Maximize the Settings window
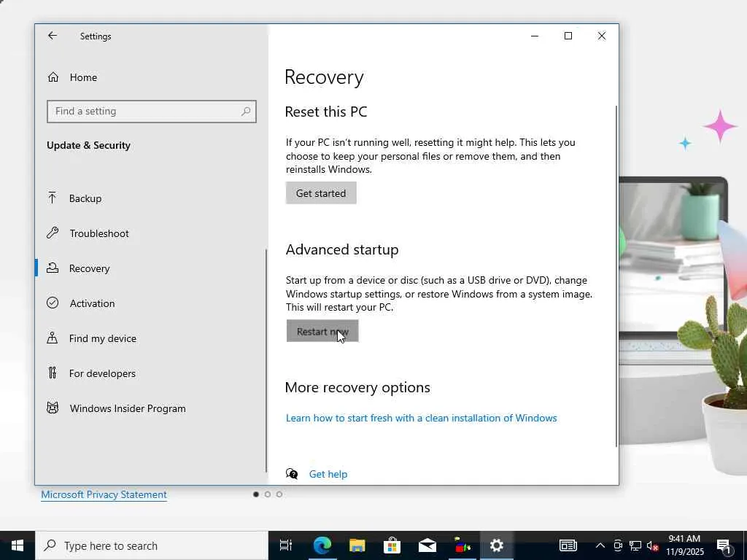Screen dimensions: 747x560 (568, 36)
